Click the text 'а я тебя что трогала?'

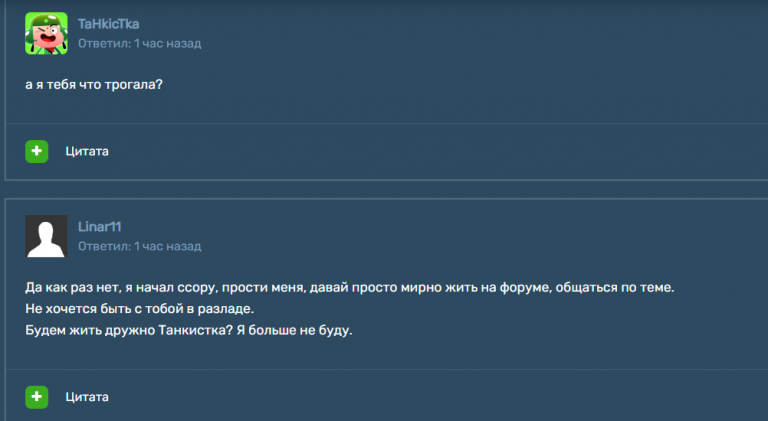[94, 85]
